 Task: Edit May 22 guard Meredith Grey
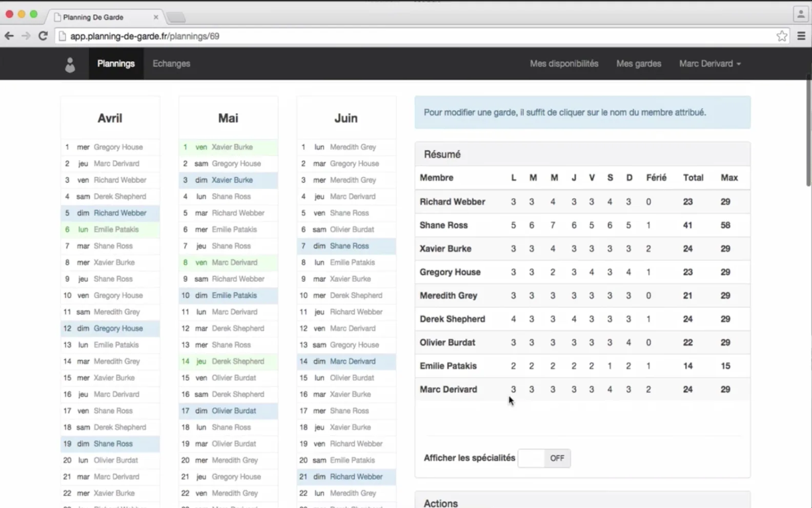(x=235, y=493)
